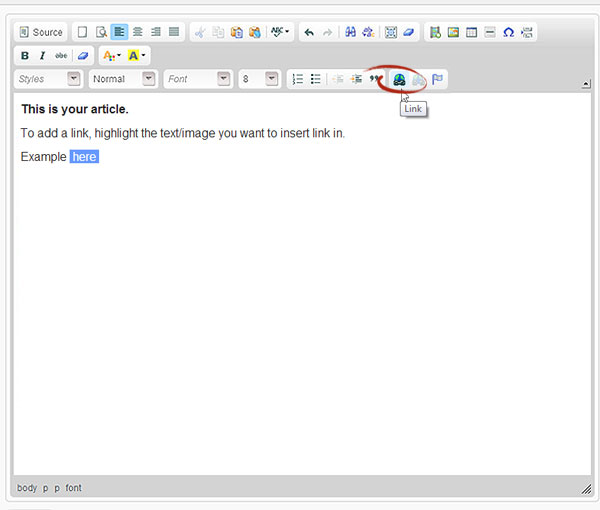This screenshot has width=600, height=510.
Task: Open the Normal paragraph format dropdown
Action: pyautogui.click(x=123, y=79)
